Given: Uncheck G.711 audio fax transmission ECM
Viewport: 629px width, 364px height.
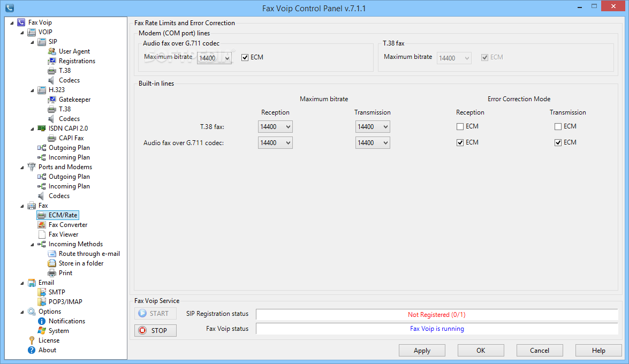Looking at the screenshot, I should pos(558,142).
